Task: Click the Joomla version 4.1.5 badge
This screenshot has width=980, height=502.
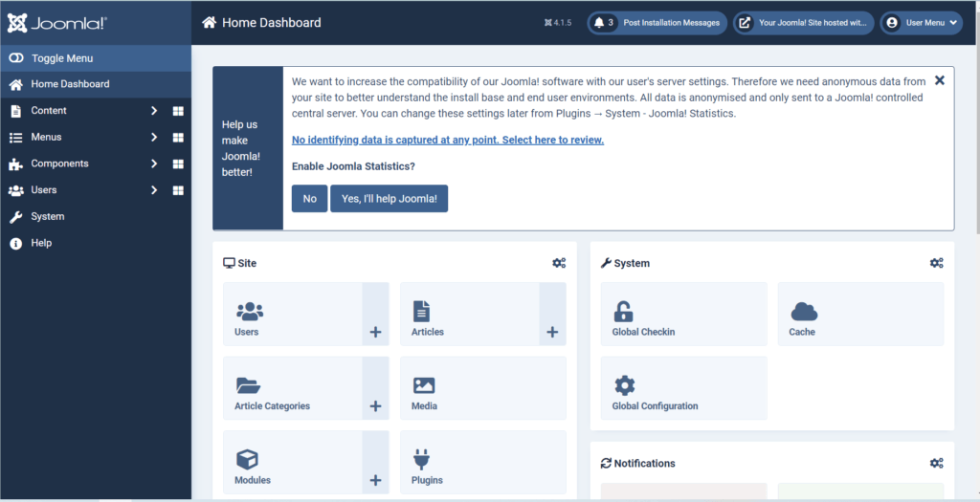Action: point(558,23)
